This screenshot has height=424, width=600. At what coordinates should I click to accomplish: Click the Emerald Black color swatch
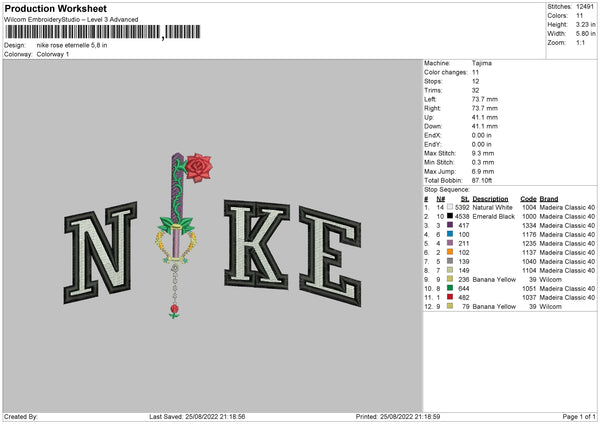(x=450, y=216)
